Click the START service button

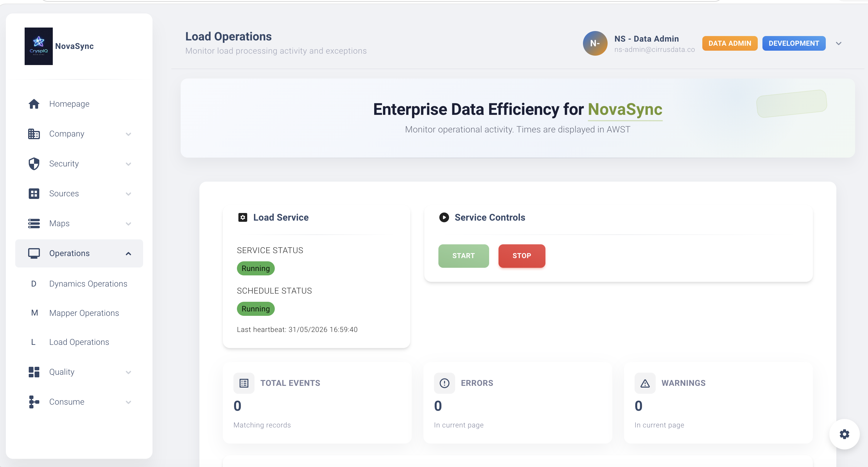point(463,256)
